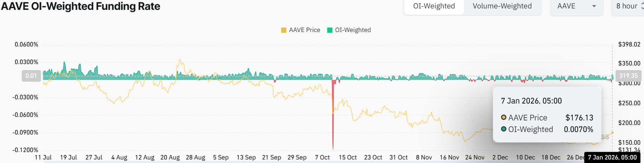Toggle the AAVE Price legend series
Image resolution: width=644 pixels, height=163 pixels.
pyautogui.click(x=304, y=30)
